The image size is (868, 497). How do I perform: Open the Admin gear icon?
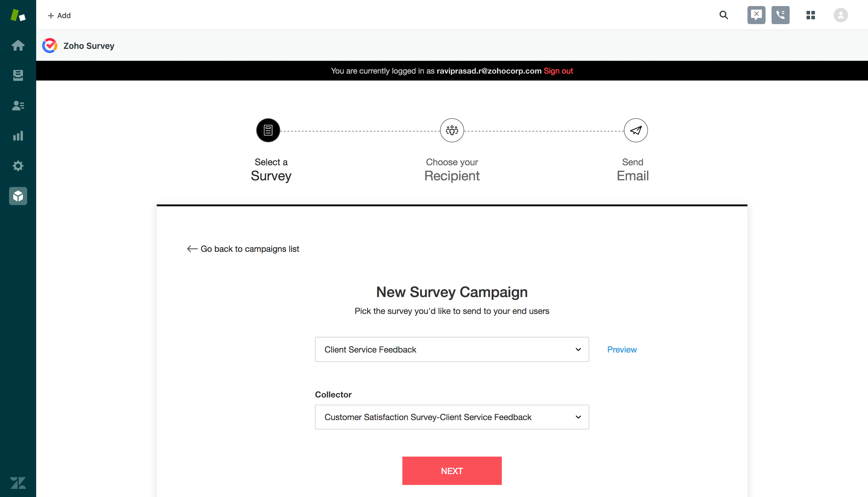(18, 166)
